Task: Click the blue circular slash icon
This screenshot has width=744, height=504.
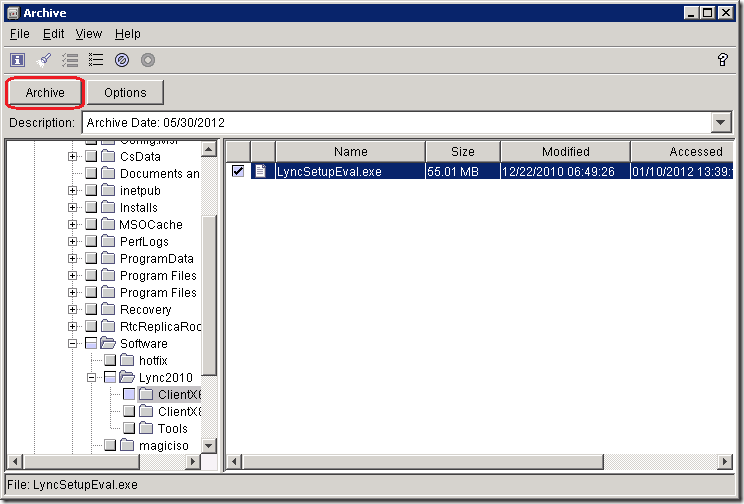Action: pos(122,60)
